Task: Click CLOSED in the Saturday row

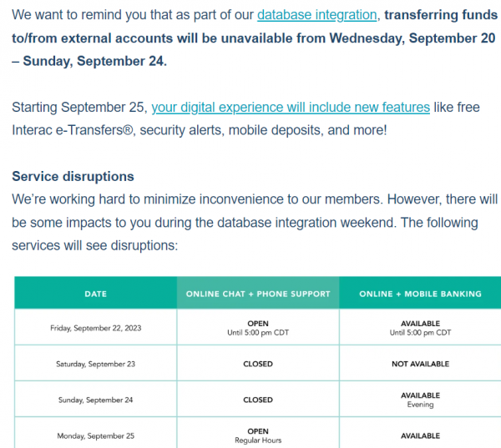Action: 258,364
